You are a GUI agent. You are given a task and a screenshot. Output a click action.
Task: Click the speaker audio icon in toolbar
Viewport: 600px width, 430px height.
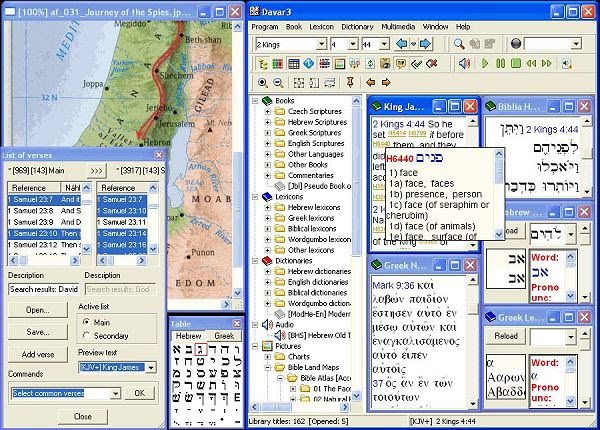tap(464, 63)
